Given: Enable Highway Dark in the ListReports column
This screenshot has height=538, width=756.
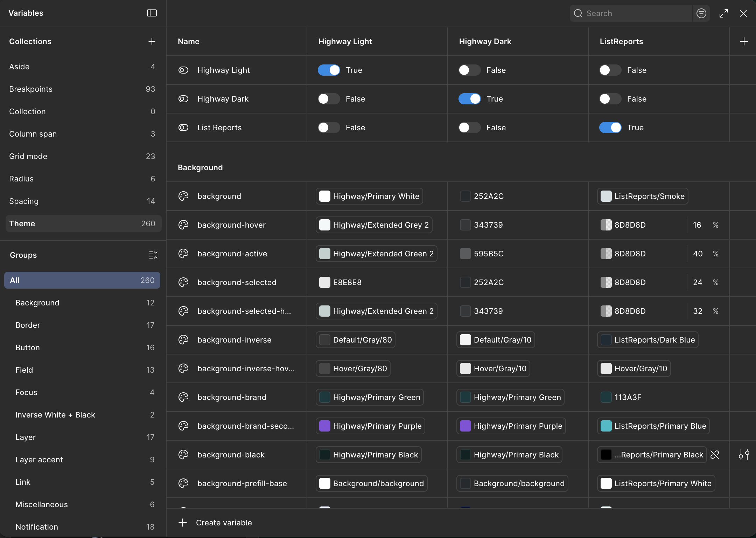Looking at the screenshot, I should click(610, 99).
